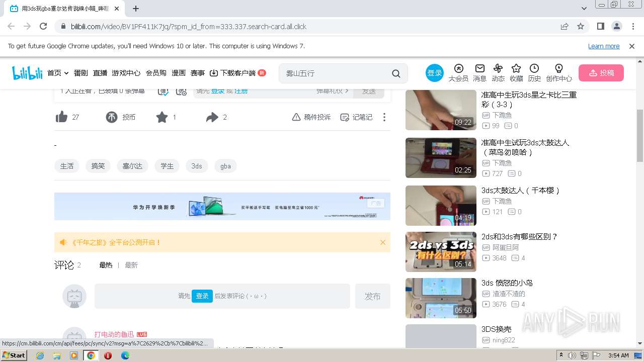Viewport: 644px width, 362px height.
Task: Open 《千年之旅》全平台公测开启 notice link
Action: tap(116, 242)
